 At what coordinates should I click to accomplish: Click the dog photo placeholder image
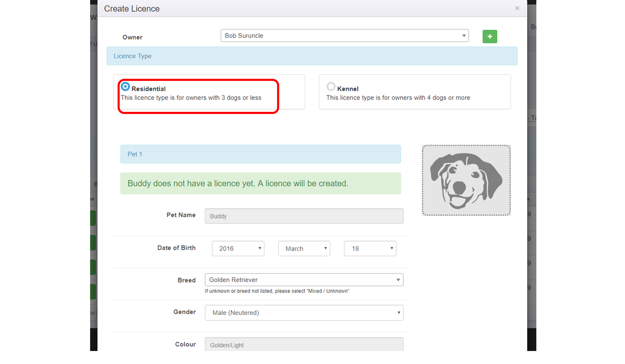pyautogui.click(x=466, y=180)
